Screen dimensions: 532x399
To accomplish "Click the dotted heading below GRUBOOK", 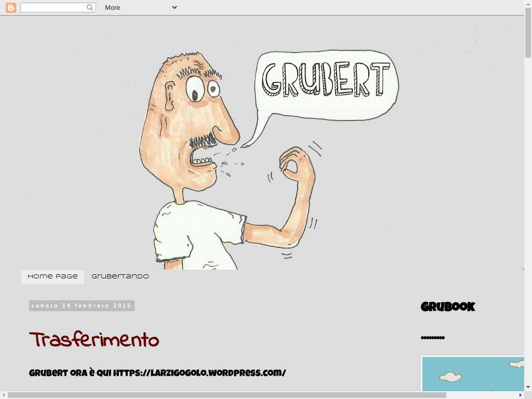I will [x=433, y=338].
